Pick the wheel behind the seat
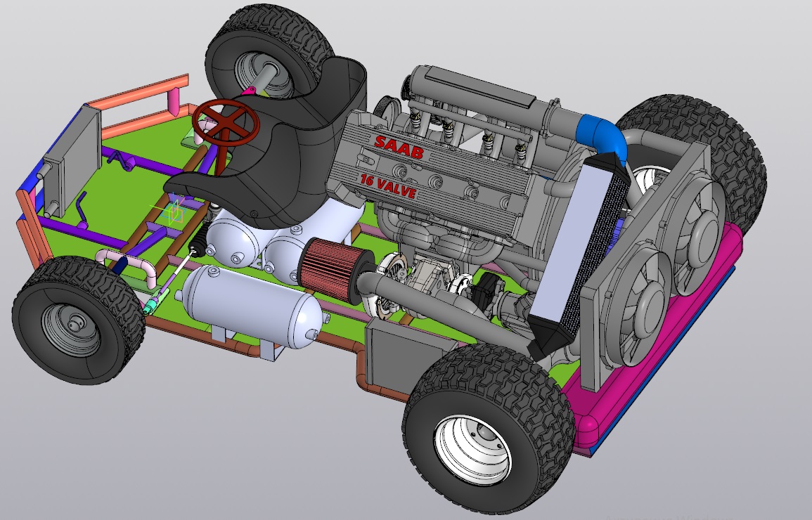 pos(269,53)
